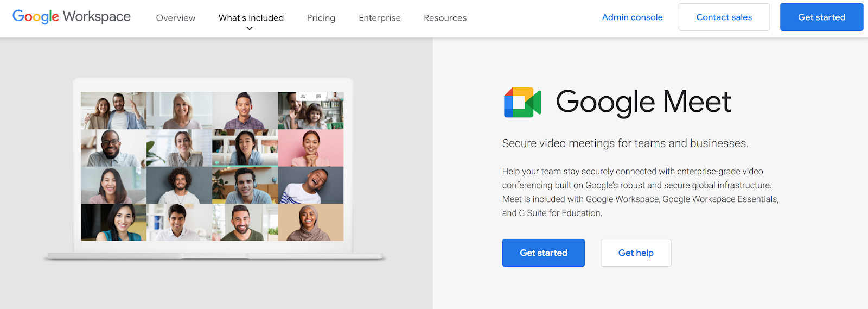Open the Overview nav item
Screen dimensions: 868x309
coord(176,18)
